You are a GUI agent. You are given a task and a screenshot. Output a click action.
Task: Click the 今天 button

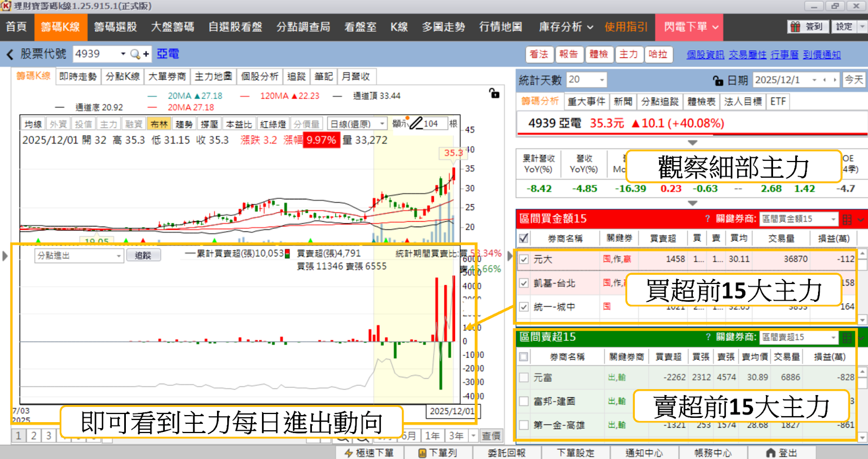coord(854,80)
